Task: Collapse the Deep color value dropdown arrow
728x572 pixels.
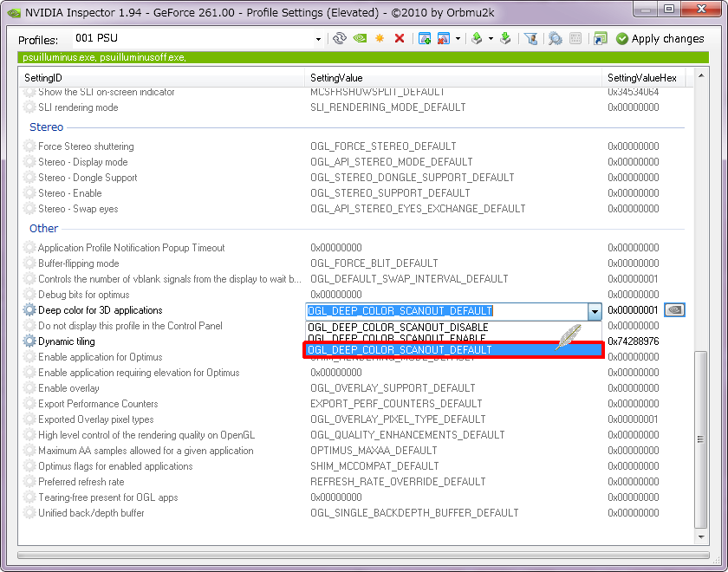Action: 595,311
